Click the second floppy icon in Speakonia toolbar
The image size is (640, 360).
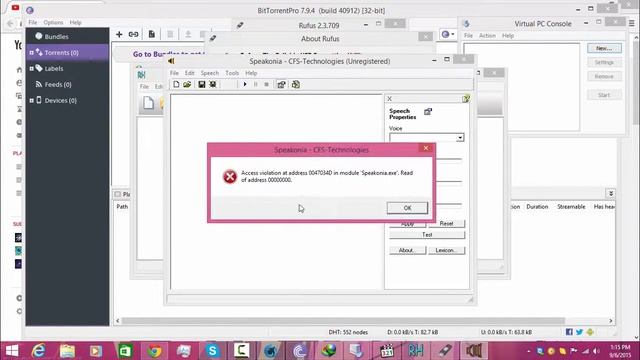[213, 84]
